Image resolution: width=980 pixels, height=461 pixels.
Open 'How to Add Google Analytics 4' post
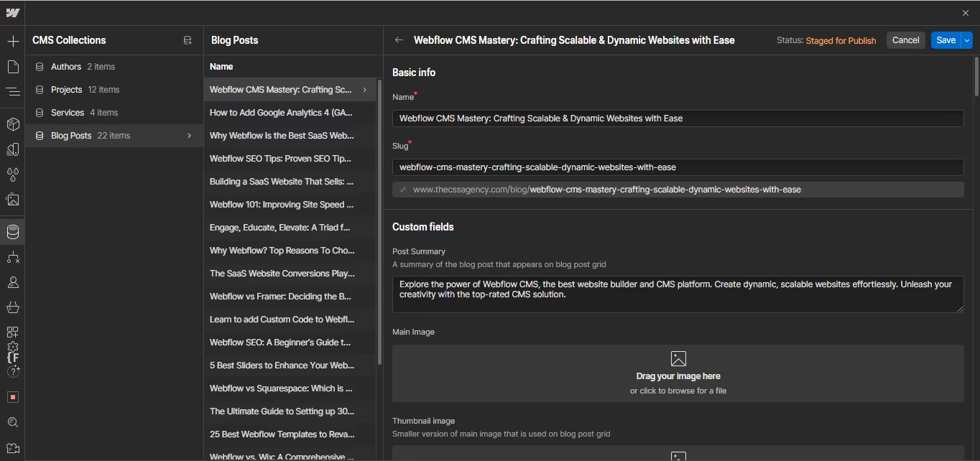tap(290, 113)
